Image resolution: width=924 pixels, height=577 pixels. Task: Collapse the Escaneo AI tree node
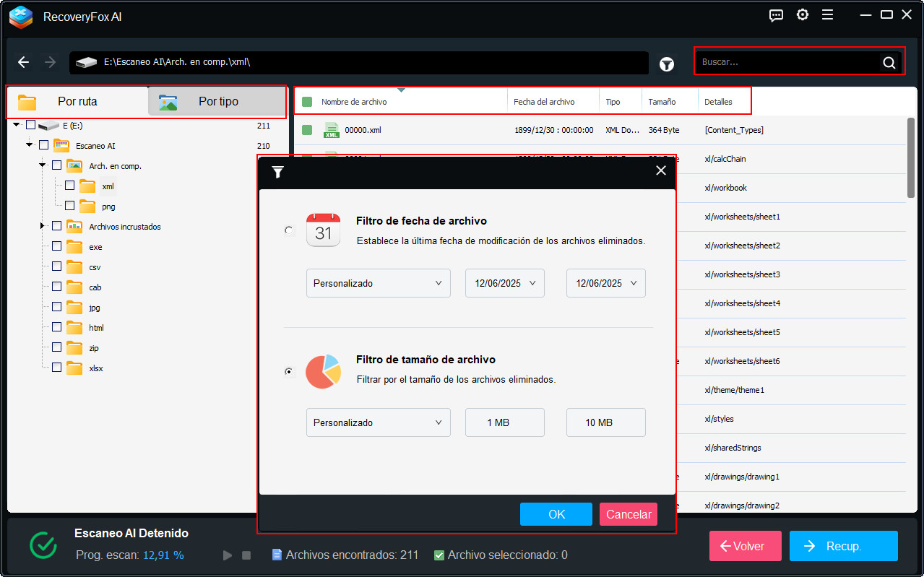(29, 144)
